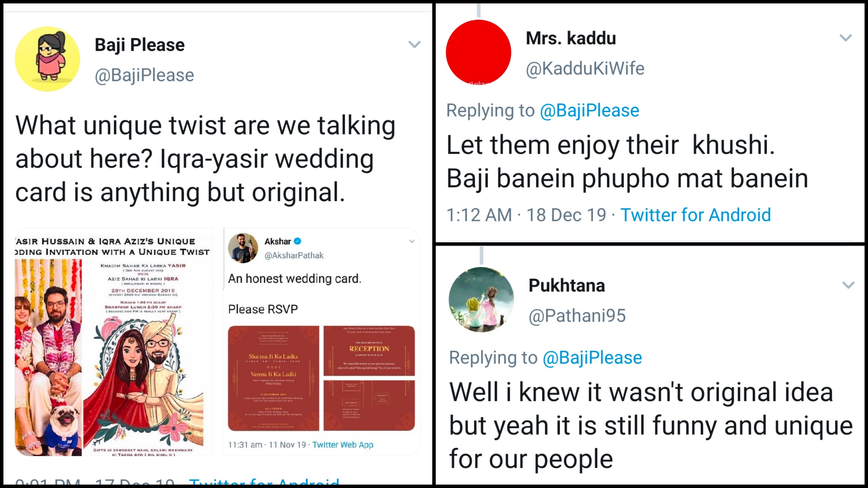View Yasir and Iqra couple photo
The height and width of the screenshot is (488, 868).
(48, 357)
